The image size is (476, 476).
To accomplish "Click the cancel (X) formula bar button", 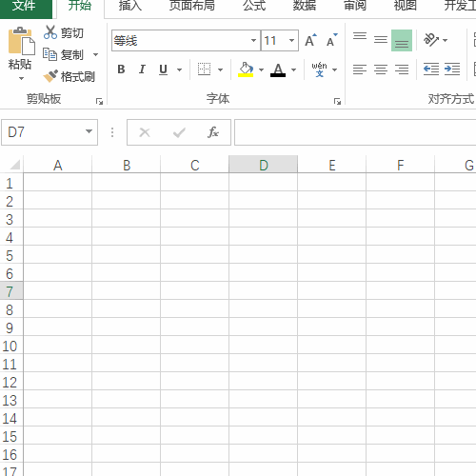I will tap(145, 132).
